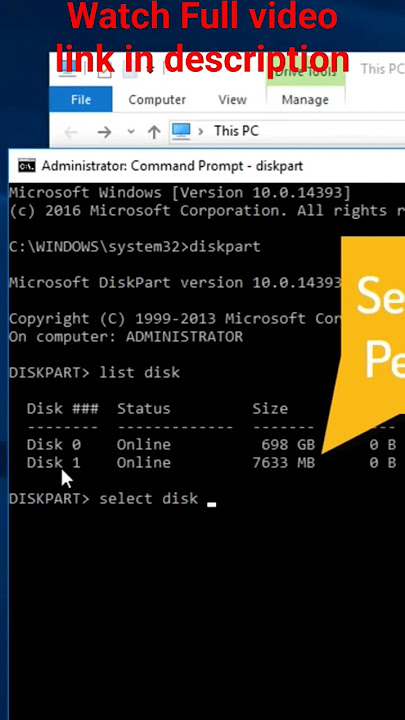Screen dimensions: 405x720
Task: Click the Back arrow in File Explorer
Action: (71, 132)
